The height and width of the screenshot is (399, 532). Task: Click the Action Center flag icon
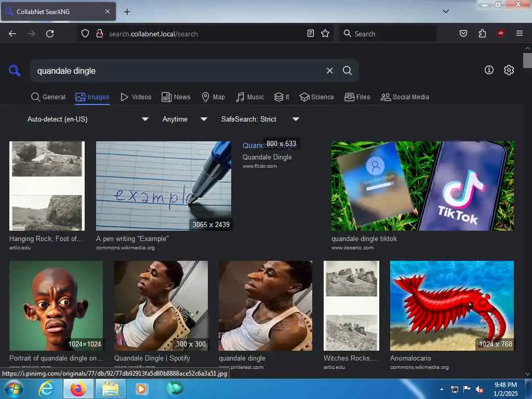click(x=467, y=389)
